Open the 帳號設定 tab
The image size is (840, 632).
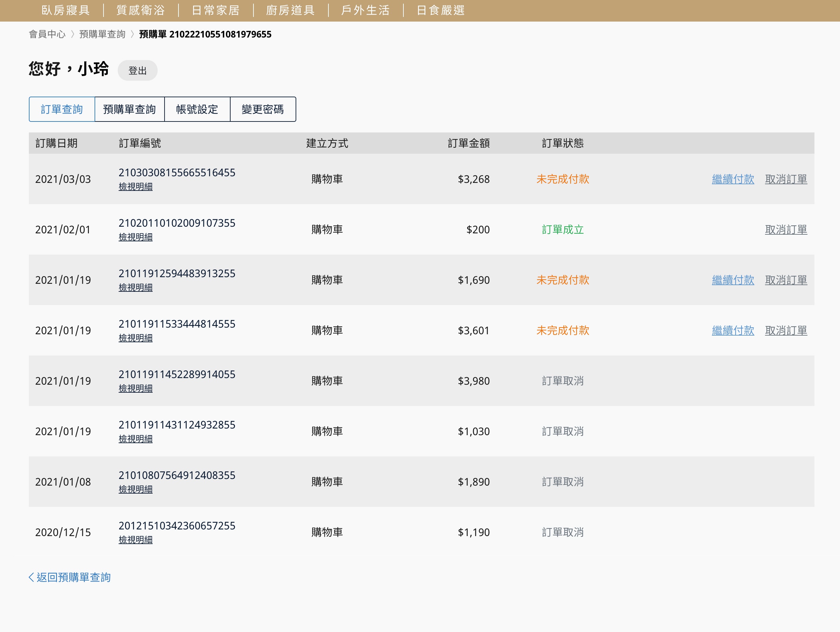pyautogui.click(x=197, y=110)
